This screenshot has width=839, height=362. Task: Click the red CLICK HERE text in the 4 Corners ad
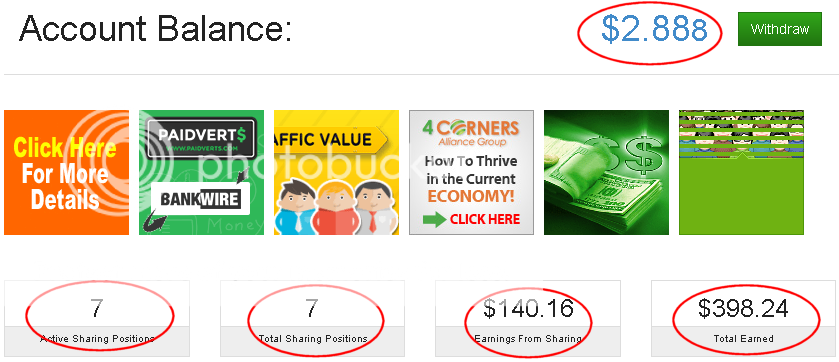(485, 219)
